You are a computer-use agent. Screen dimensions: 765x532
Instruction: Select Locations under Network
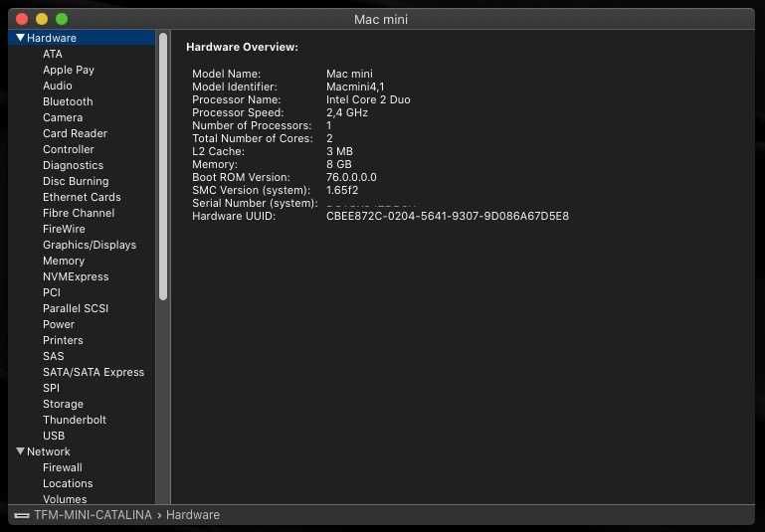68,483
